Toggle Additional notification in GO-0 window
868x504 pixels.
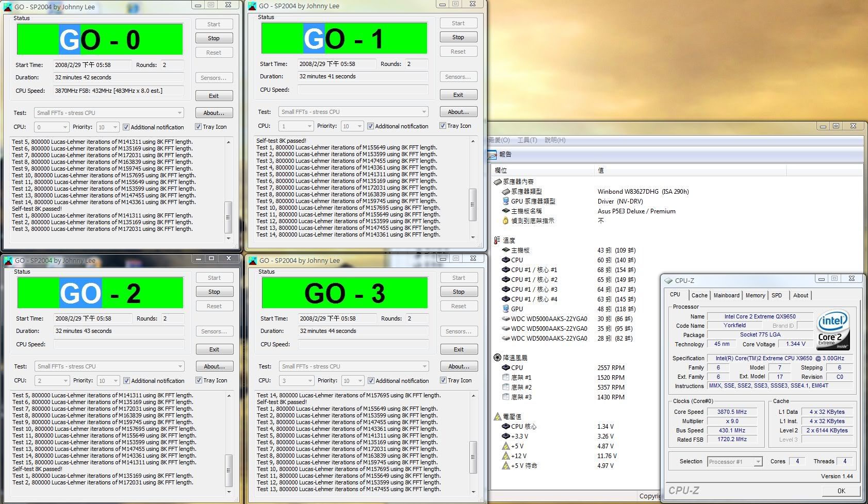[x=126, y=127]
